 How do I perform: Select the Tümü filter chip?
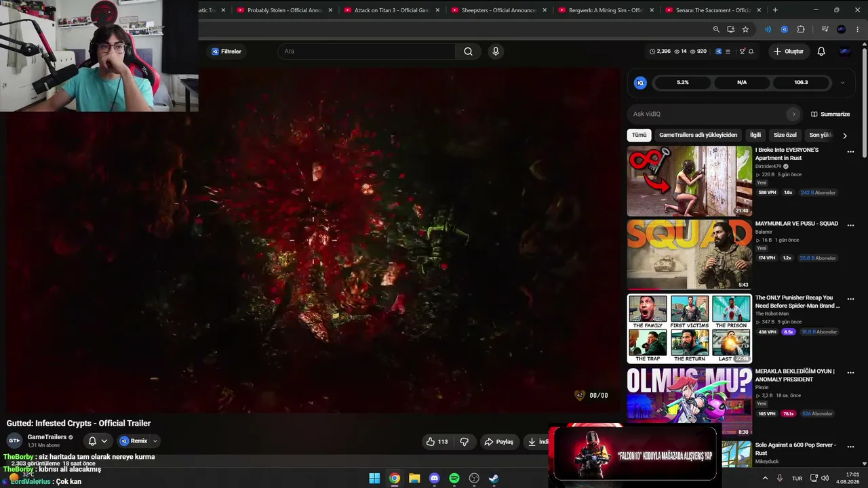pyautogui.click(x=639, y=135)
